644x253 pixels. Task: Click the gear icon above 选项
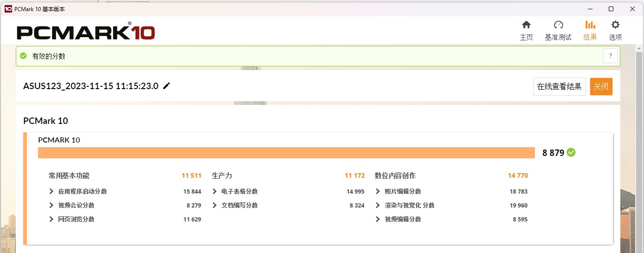615,25
